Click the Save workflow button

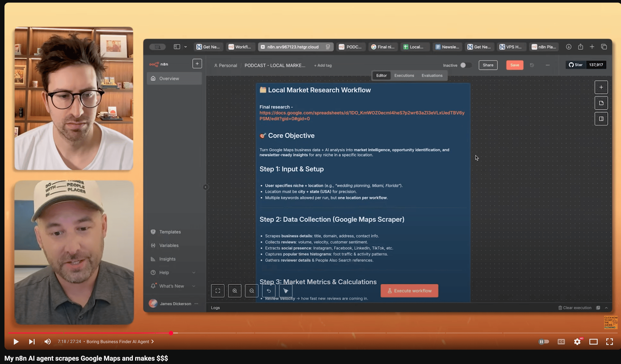[x=514, y=65]
